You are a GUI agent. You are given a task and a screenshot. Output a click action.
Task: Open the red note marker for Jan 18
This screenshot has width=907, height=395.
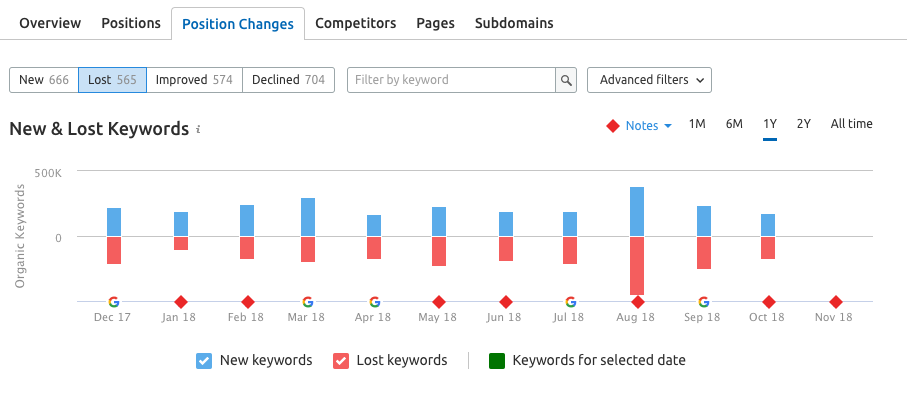point(181,302)
